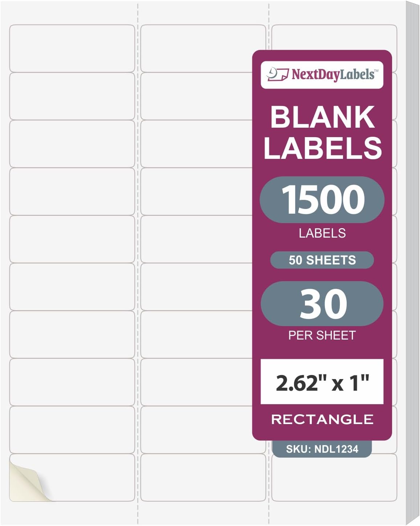
Task: Click the SKU: NDL1234 tag
Action: [x=322, y=449]
